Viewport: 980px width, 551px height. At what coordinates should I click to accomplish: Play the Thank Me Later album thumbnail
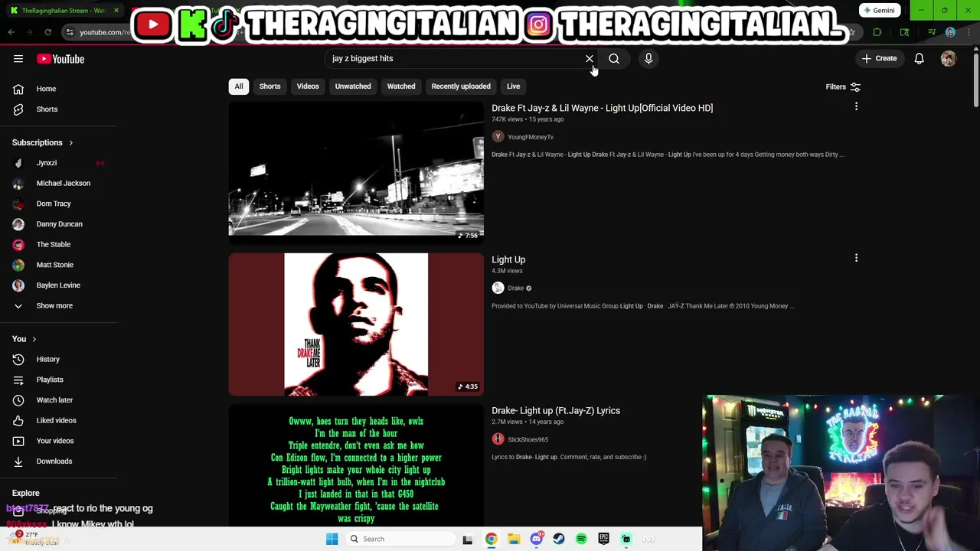pyautogui.click(x=356, y=324)
